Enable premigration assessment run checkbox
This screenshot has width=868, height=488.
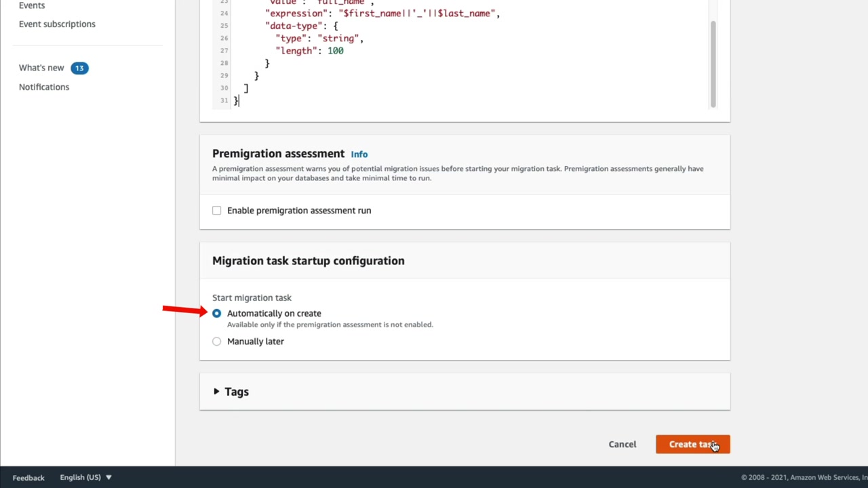217,211
